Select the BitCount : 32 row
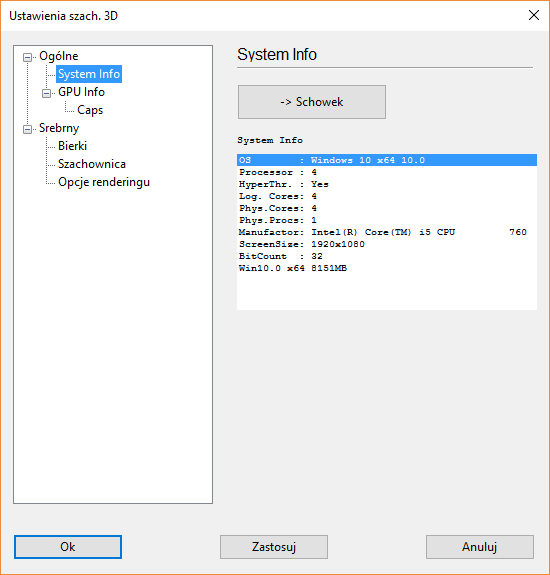Screen dimensions: 550x575 387,256
